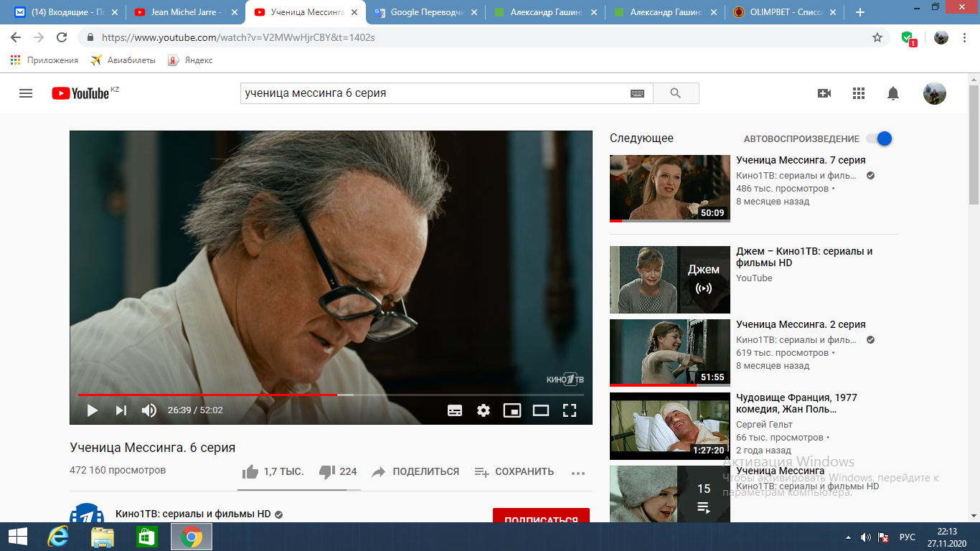Skip to the next video
Viewport: 980px width, 551px height.
pyautogui.click(x=121, y=410)
